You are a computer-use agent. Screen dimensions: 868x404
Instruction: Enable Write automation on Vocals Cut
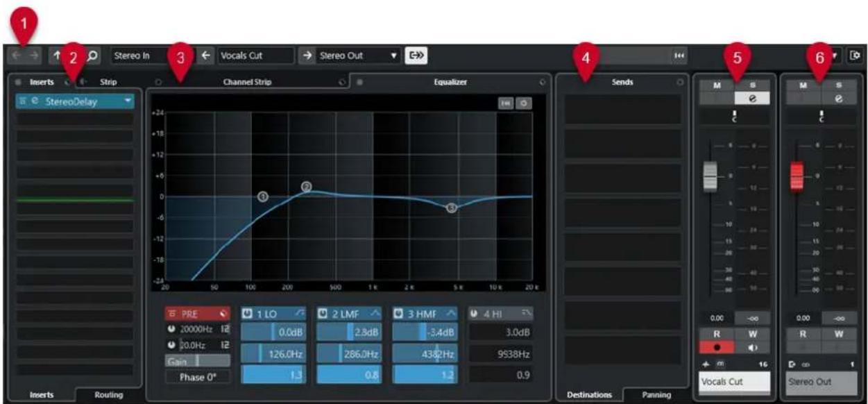pyautogui.click(x=752, y=333)
